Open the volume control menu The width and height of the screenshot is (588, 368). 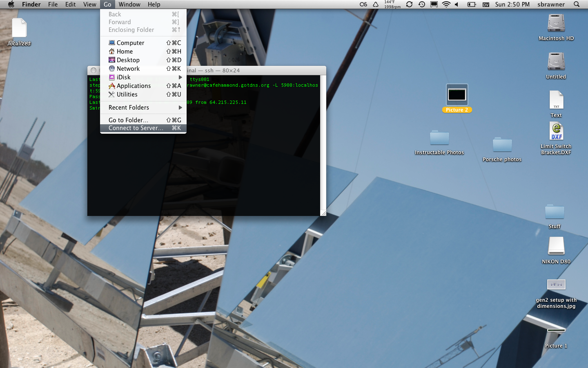[x=457, y=4]
